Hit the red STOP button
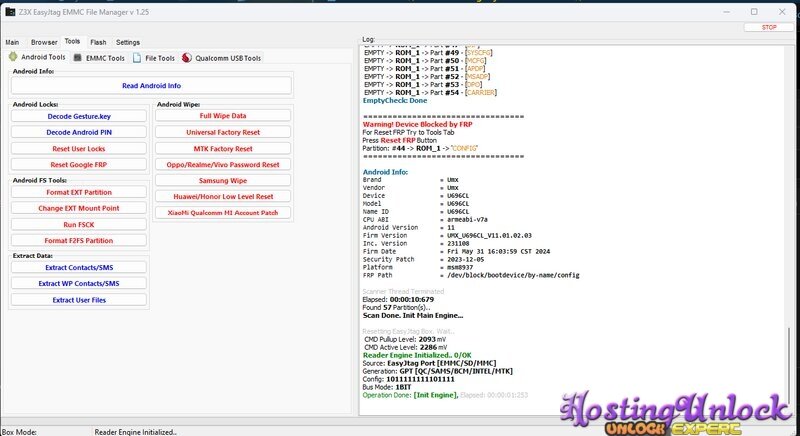The image size is (800, 436). point(768,28)
